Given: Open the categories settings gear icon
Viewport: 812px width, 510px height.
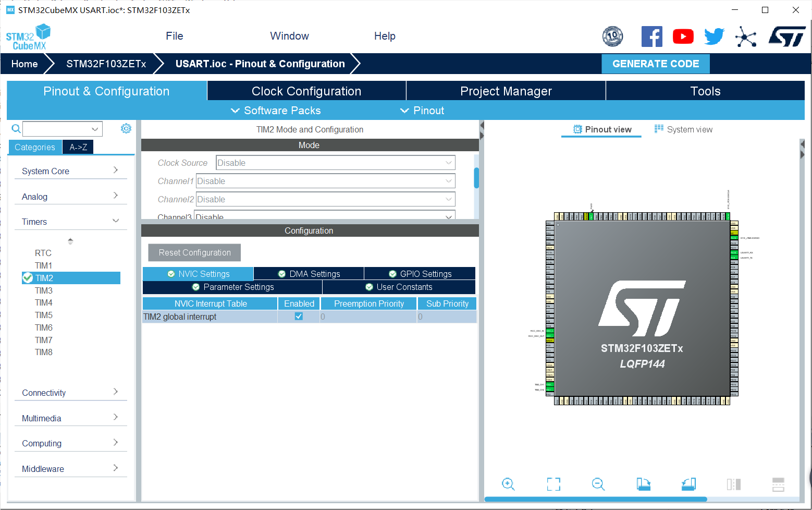Looking at the screenshot, I should click(126, 128).
